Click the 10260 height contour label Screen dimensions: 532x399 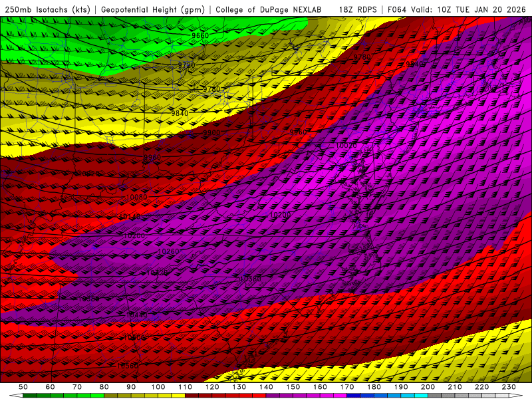[x=169, y=251]
